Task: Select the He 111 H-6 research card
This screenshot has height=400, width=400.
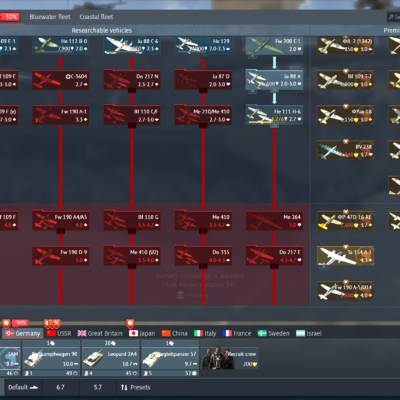Action: click(274, 115)
